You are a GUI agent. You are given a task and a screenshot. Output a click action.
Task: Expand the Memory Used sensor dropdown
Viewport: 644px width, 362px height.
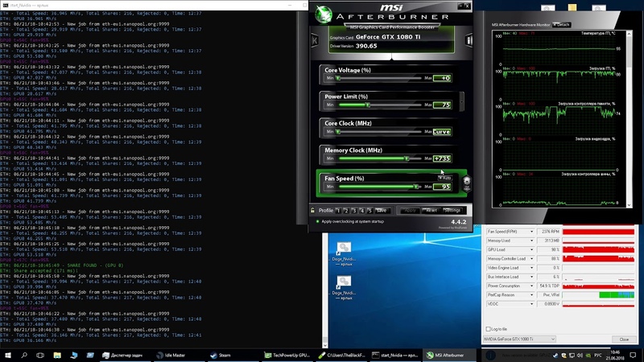coord(531,241)
